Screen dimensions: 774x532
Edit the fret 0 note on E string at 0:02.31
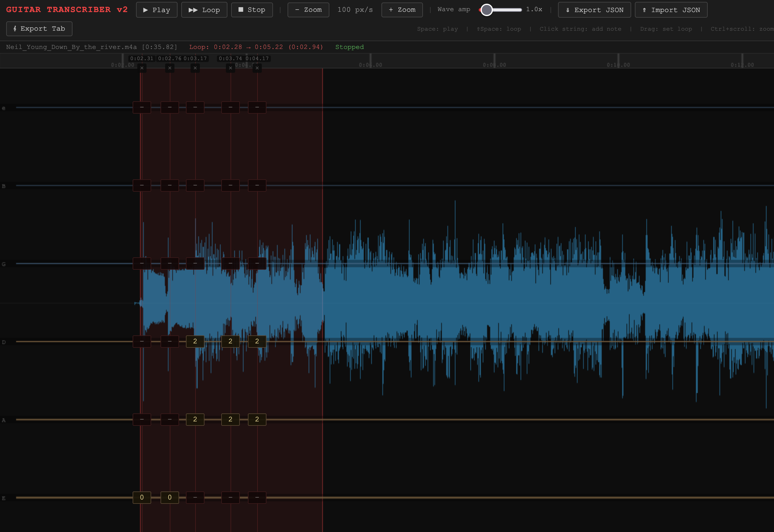click(x=142, y=497)
